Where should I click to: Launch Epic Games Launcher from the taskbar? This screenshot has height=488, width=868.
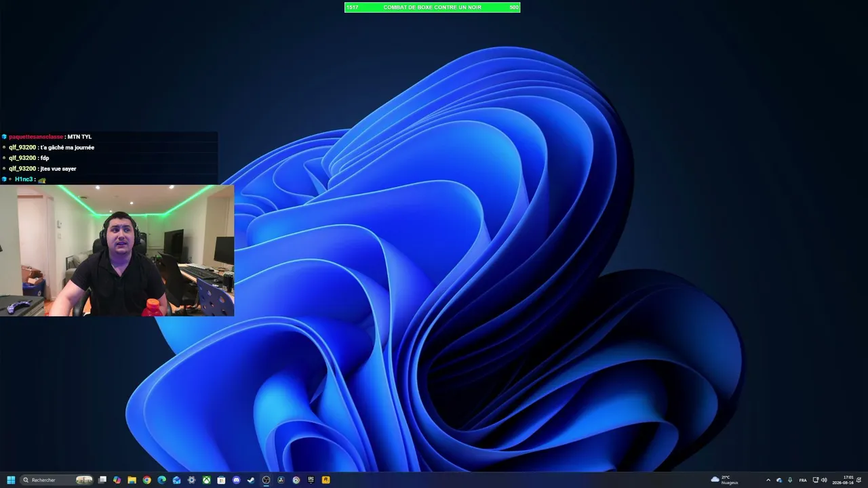(x=311, y=480)
